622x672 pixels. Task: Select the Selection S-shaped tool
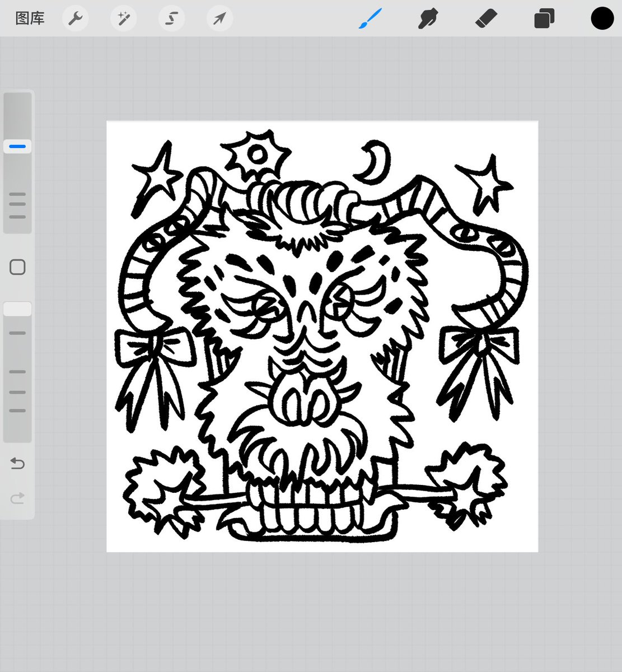(171, 18)
